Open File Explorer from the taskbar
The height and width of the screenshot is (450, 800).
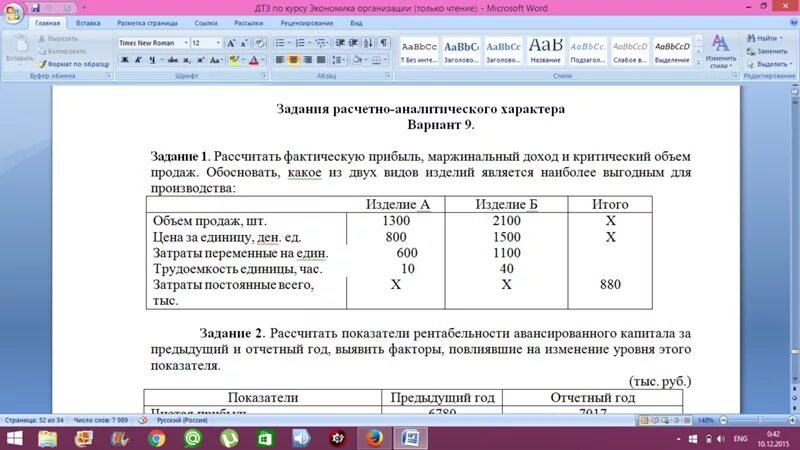(47, 438)
